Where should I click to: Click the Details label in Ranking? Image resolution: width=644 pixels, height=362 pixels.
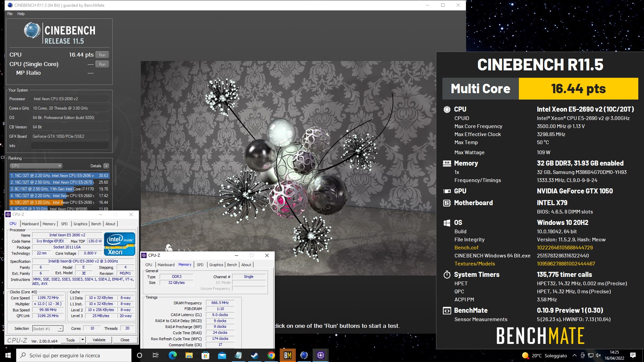[96, 166]
